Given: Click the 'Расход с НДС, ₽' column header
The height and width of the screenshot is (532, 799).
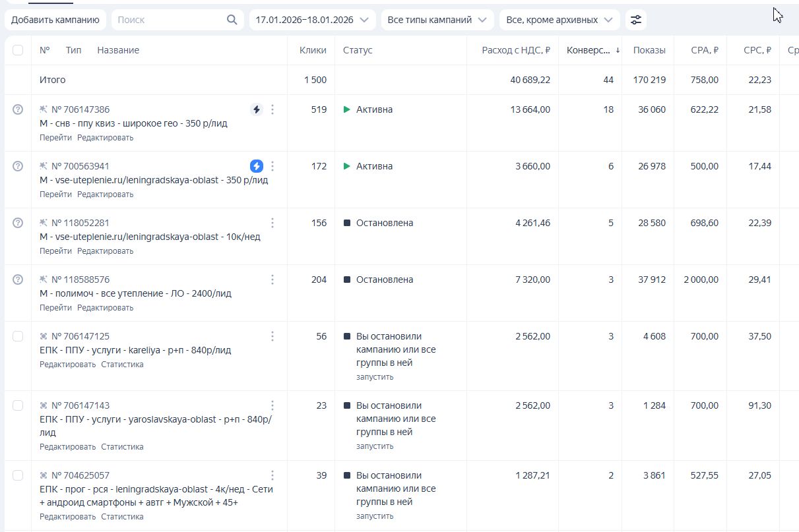Looking at the screenshot, I should coord(516,50).
